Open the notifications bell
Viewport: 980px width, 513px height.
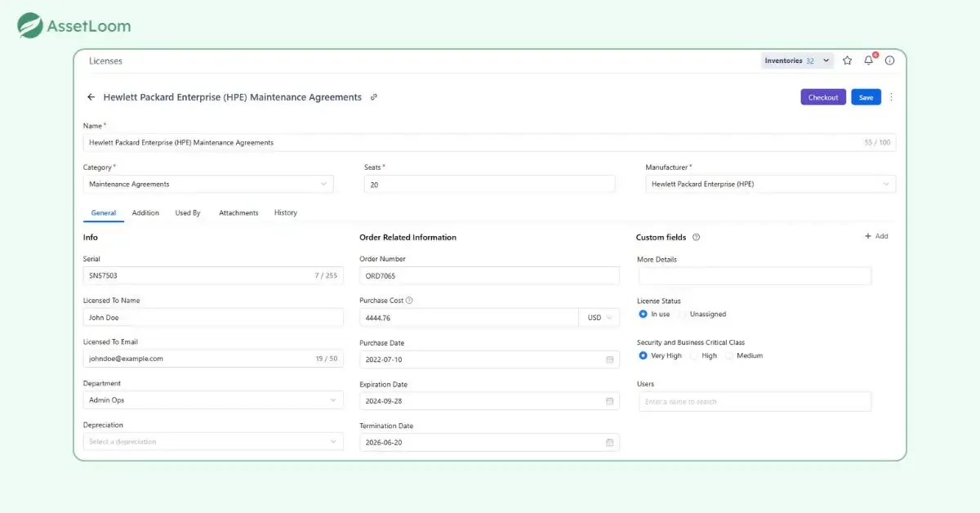[869, 60]
